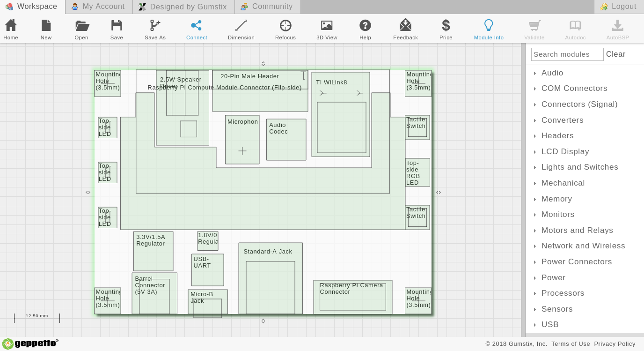Open Designed by Gumstix tab

coord(183,7)
